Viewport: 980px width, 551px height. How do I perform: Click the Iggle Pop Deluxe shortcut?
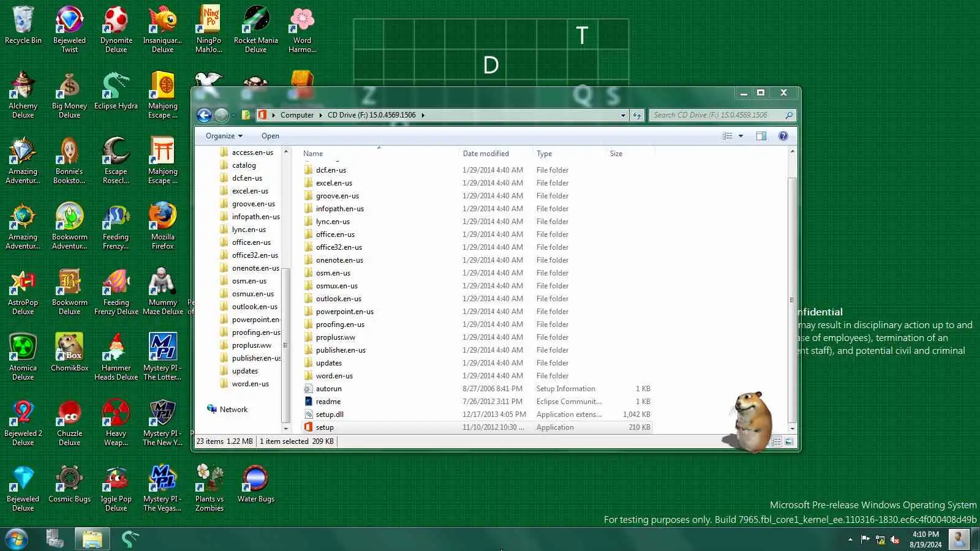tap(116, 488)
